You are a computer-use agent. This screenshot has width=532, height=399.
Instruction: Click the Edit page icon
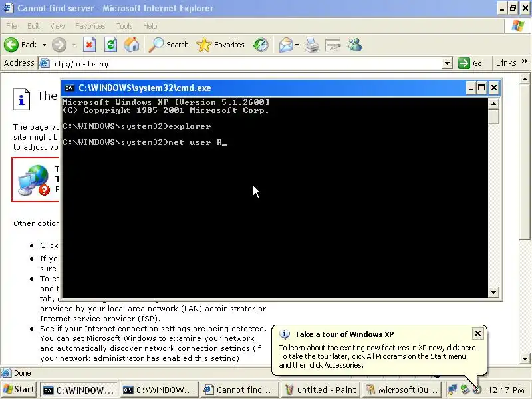[333, 45]
